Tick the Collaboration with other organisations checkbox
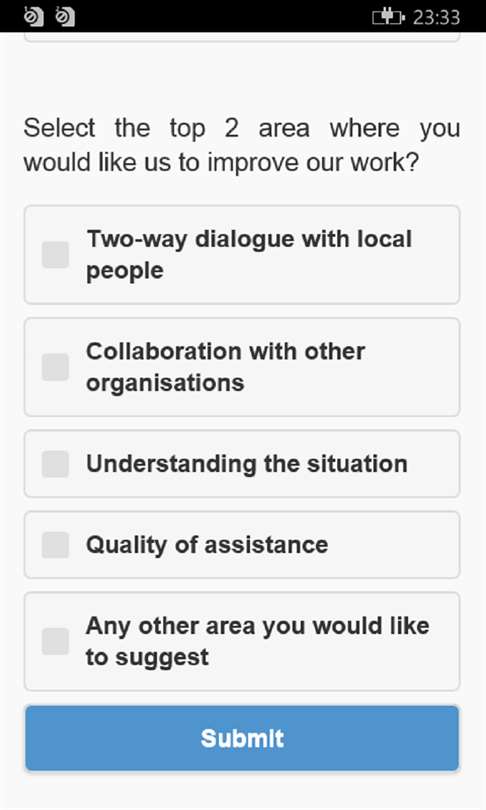The height and width of the screenshot is (810, 486). [x=55, y=367]
